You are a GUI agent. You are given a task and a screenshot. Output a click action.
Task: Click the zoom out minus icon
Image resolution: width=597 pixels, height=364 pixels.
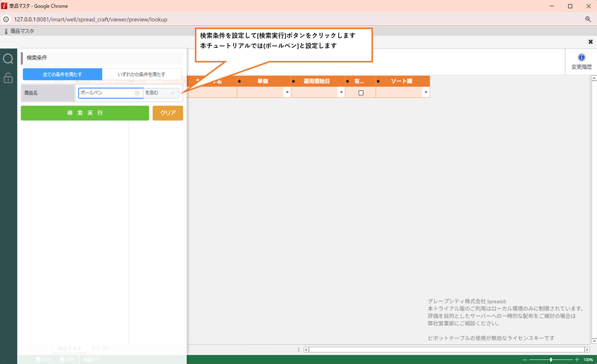tap(525, 360)
